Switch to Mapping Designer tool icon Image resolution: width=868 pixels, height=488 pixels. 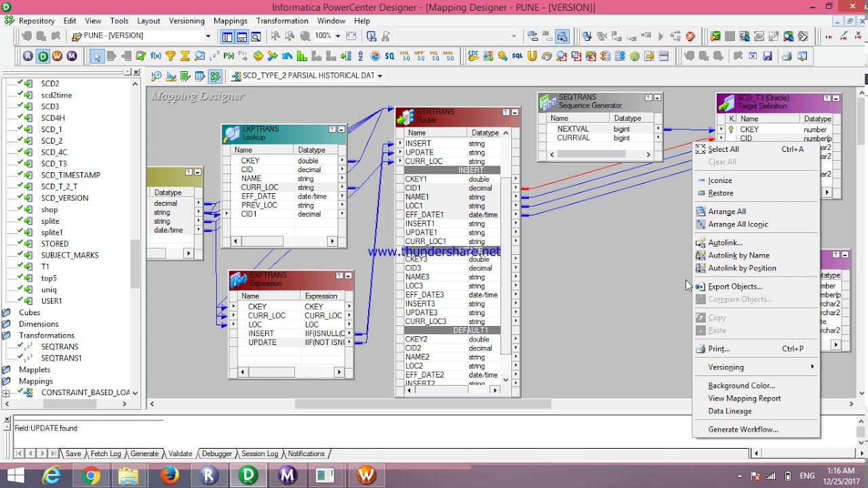tap(215, 76)
